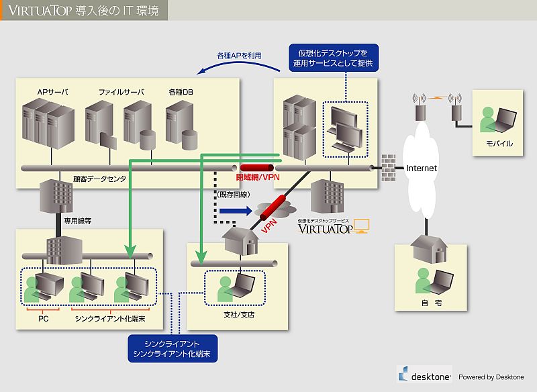Select the virtual desktop monitors in dotted box

[344, 129]
